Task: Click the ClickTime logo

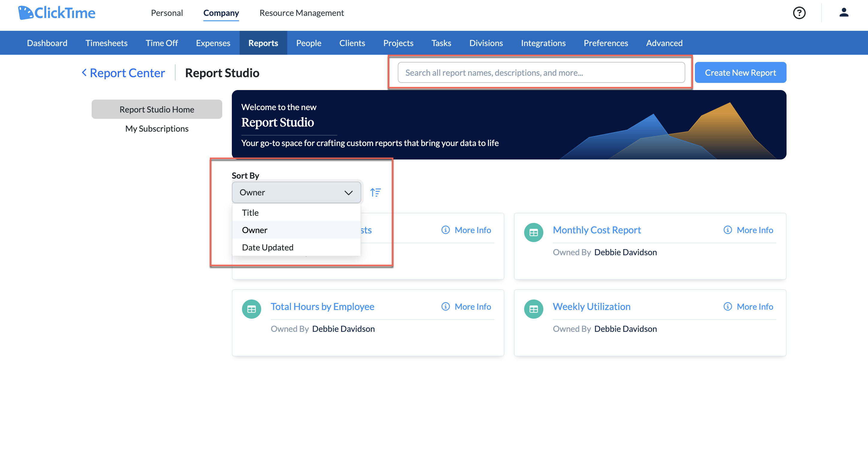Action: tap(57, 13)
